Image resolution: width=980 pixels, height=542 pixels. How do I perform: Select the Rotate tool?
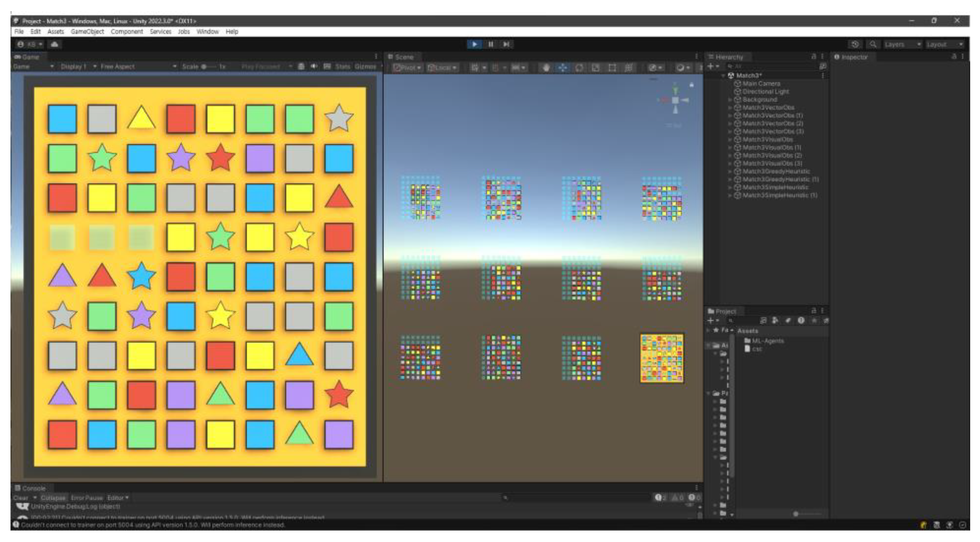click(579, 68)
